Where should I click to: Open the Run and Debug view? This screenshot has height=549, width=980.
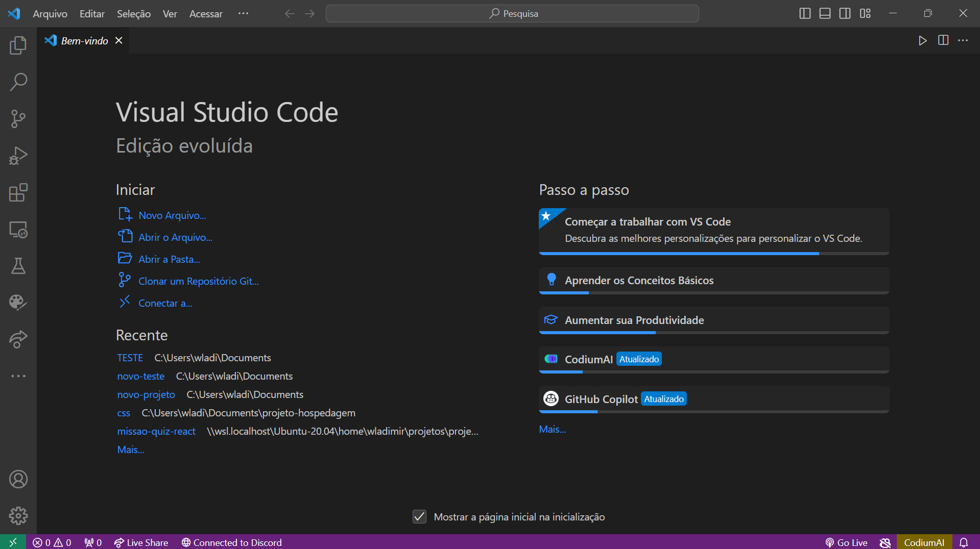pyautogui.click(x=18, y=156)
